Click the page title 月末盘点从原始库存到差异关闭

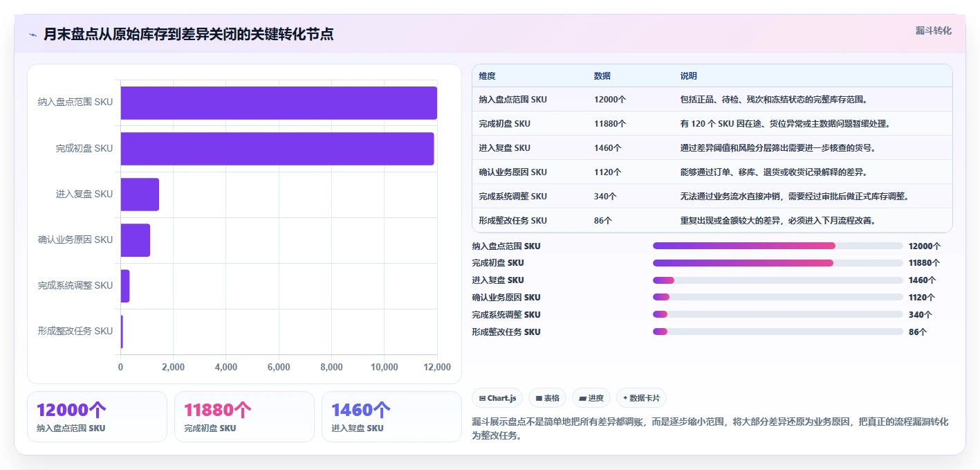click(x=189, y=34)
